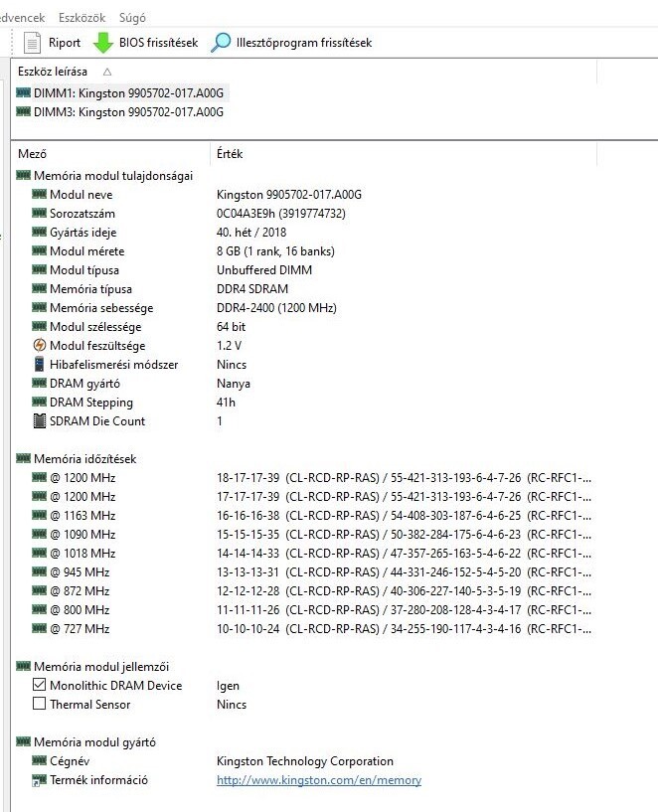This screenshot has height=812, width=658.
Task: Toggle the Monolithic DRAM Device checkbox
Action: pyautogui.click(x=40, y=685)
